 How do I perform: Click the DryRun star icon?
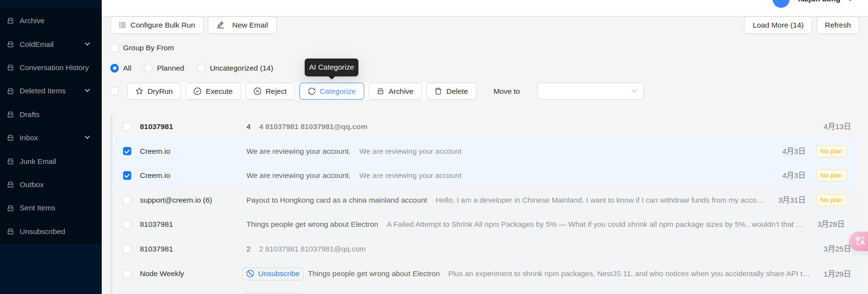(139, 91)
